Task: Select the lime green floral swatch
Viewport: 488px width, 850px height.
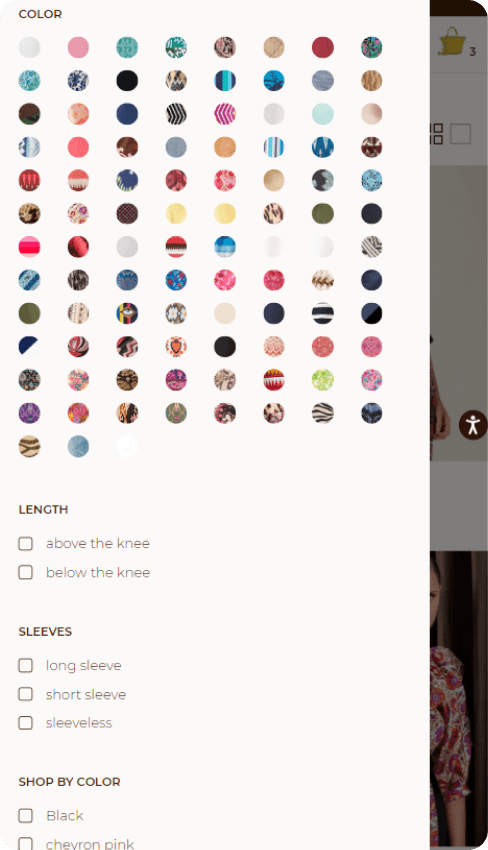Action: click(323, 380)
